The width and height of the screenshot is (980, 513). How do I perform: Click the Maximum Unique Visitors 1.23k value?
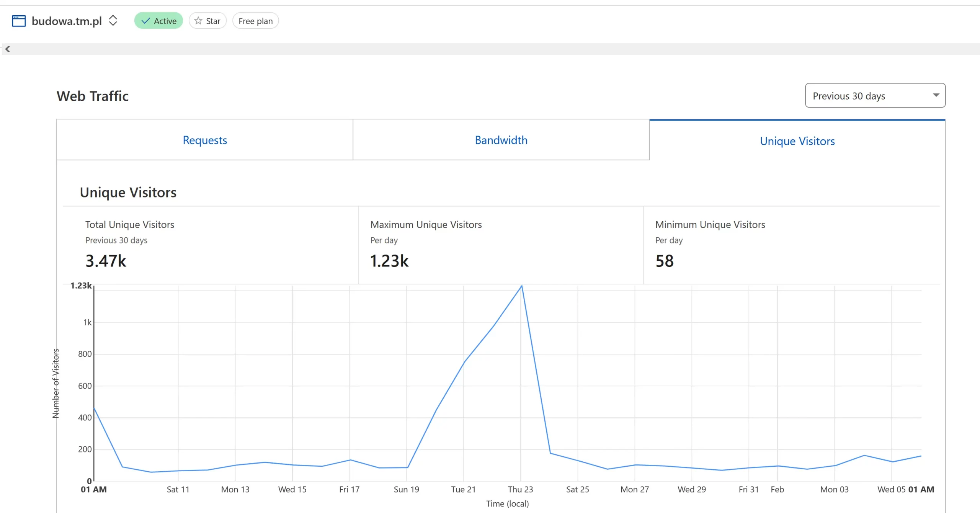389,261
